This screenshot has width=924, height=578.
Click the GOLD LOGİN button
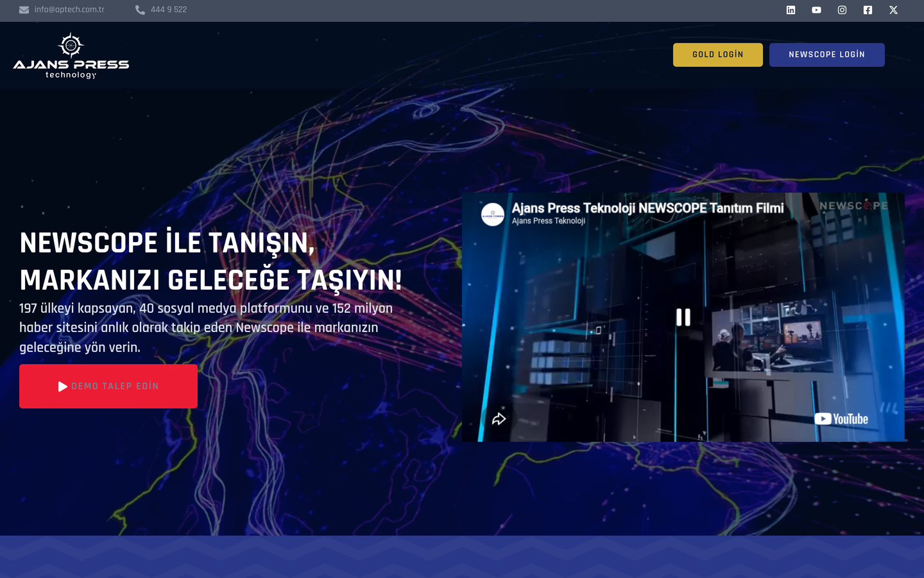pos(718,55)
